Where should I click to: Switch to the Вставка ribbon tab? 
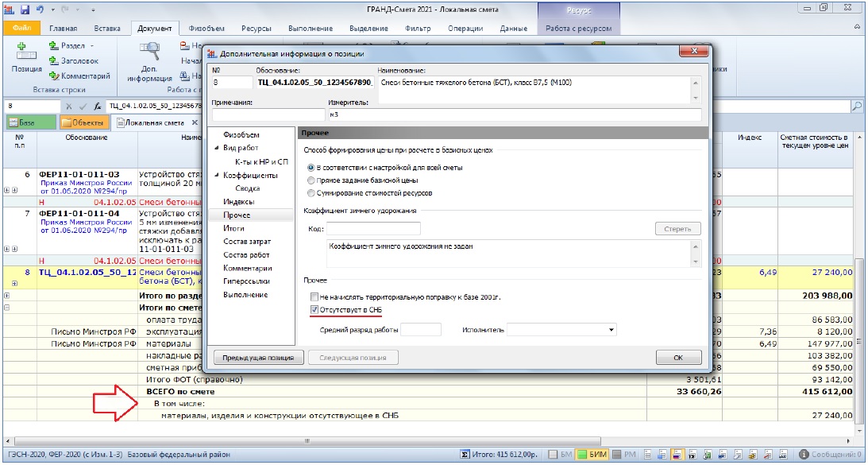pos(107,29)
